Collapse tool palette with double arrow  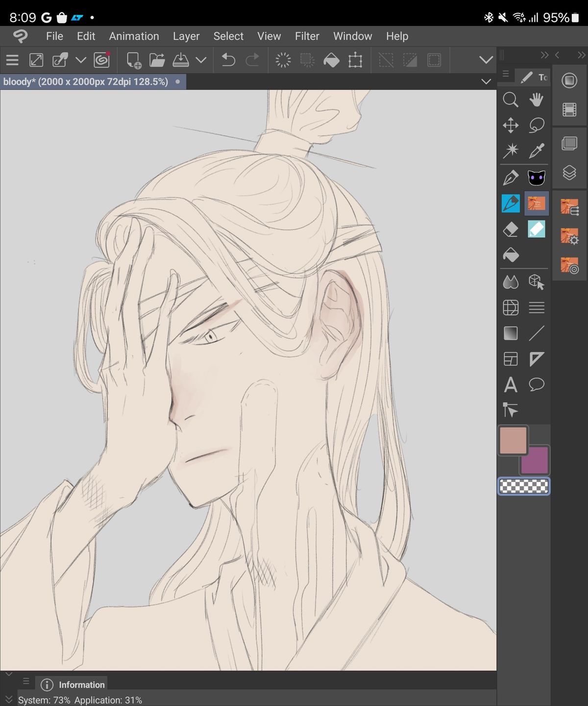tap(544, 55)
